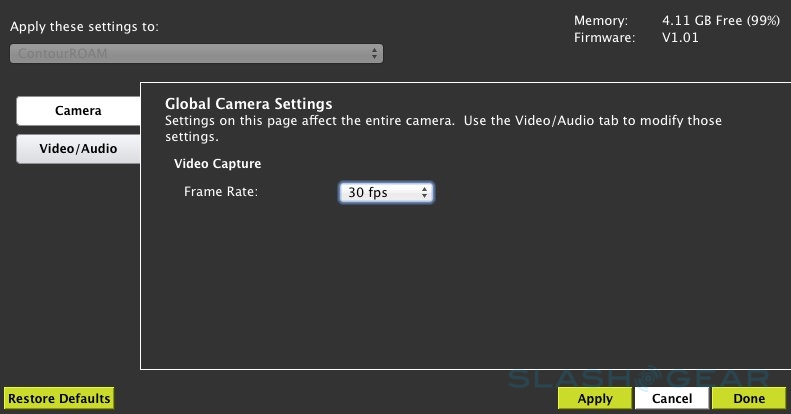Click Done to close settings
791x414 pixels.
(748, 398)
